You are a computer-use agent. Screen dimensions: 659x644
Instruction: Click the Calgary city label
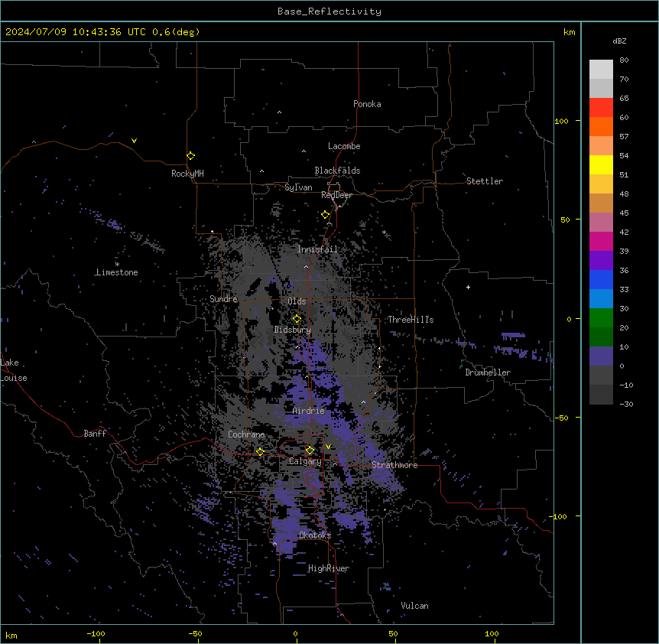(305, 461)
